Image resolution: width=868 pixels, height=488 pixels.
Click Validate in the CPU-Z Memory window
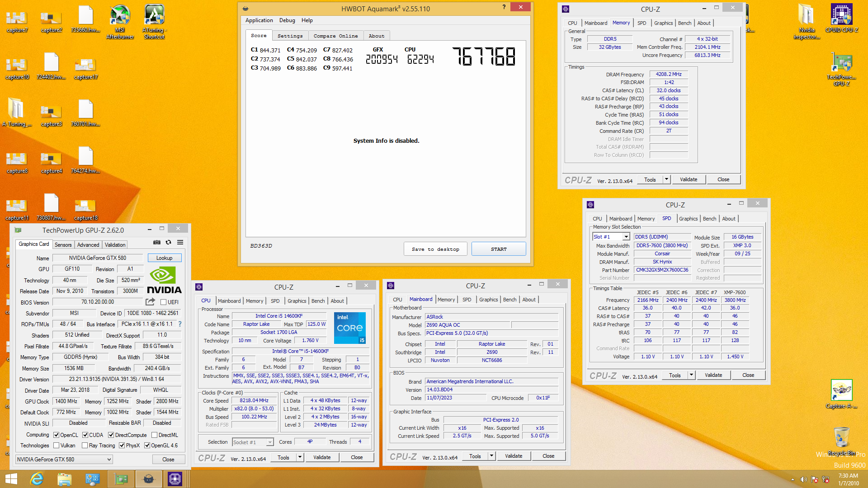pyautogui.click(x=689, y=179)
